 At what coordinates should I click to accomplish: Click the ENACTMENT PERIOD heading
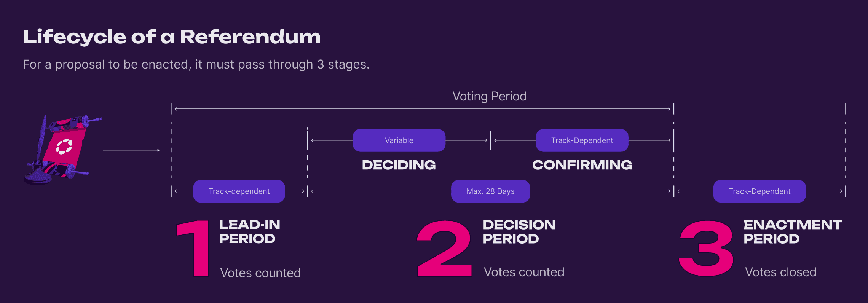793,231
